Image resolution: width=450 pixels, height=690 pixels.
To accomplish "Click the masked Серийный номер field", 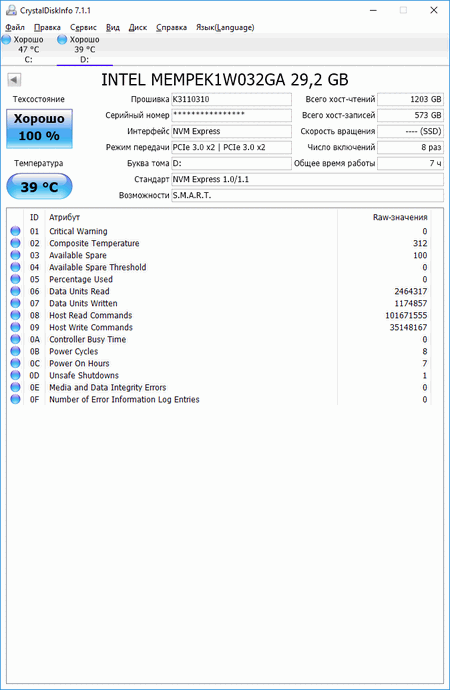I will (231, 115).
